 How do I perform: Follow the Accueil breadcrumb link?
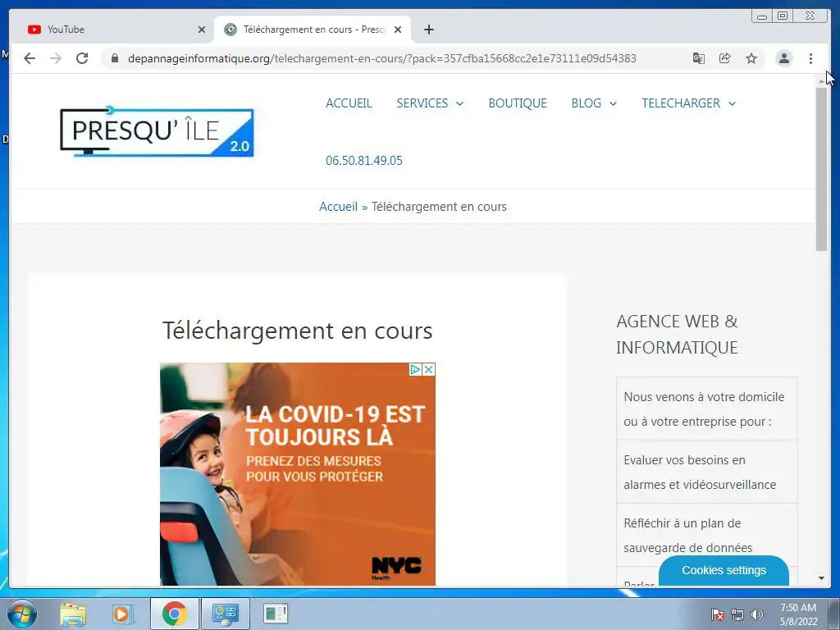[338, 207]
